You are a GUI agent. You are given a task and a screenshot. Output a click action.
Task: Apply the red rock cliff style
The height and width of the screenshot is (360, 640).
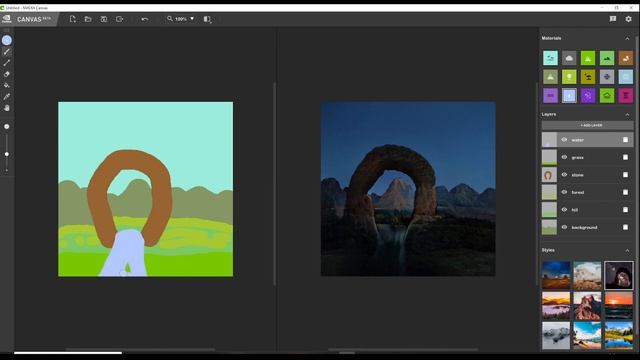pos(587,305)
